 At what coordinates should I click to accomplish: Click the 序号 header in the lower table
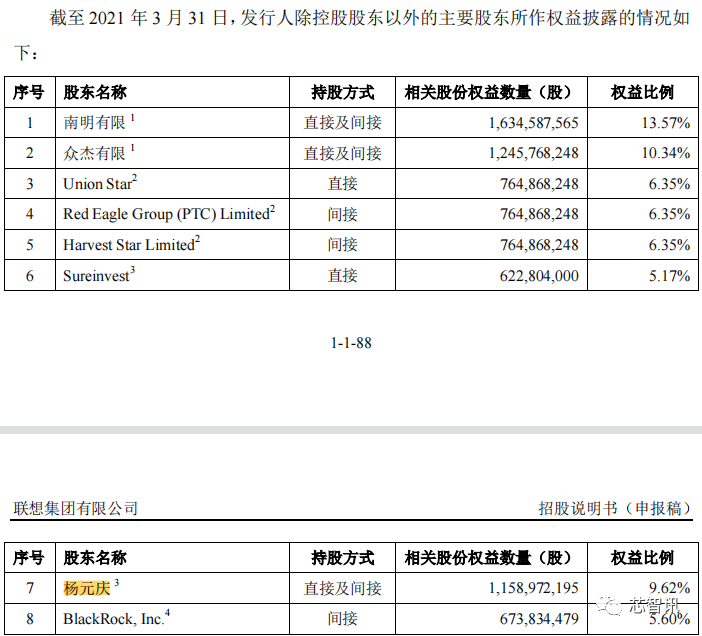click(29, 558)
